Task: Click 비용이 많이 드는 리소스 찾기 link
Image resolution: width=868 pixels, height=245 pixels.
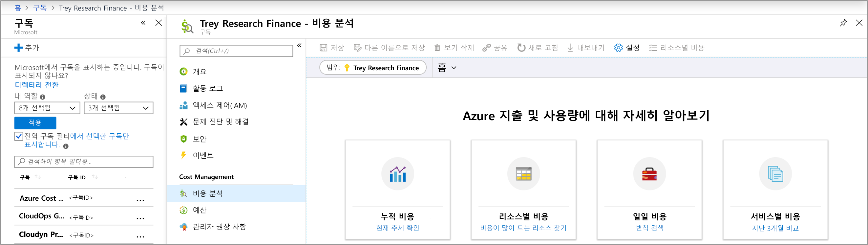Action: [523, 228]
